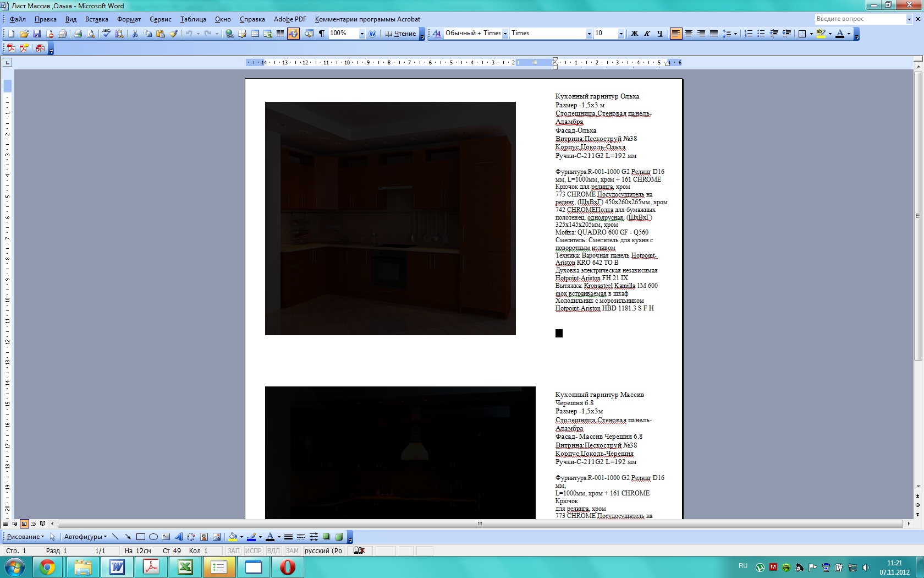
Task: Insert a table using the toolbar icon
Action: point(255,34)
